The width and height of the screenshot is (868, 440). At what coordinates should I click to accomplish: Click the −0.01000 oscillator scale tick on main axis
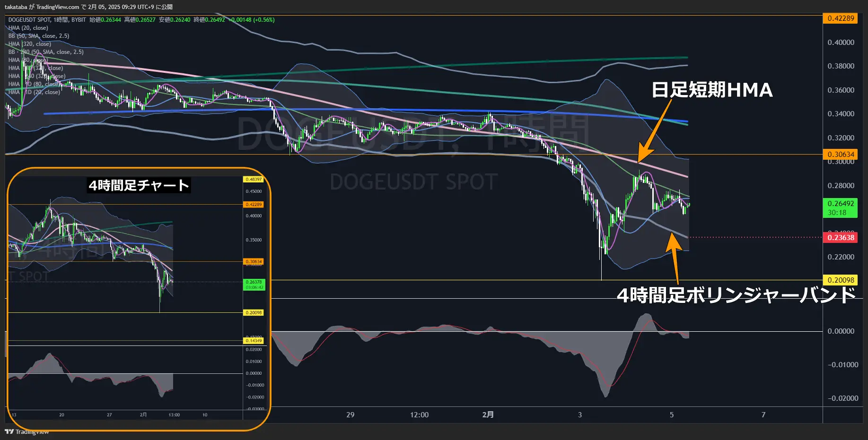[842, 365]
